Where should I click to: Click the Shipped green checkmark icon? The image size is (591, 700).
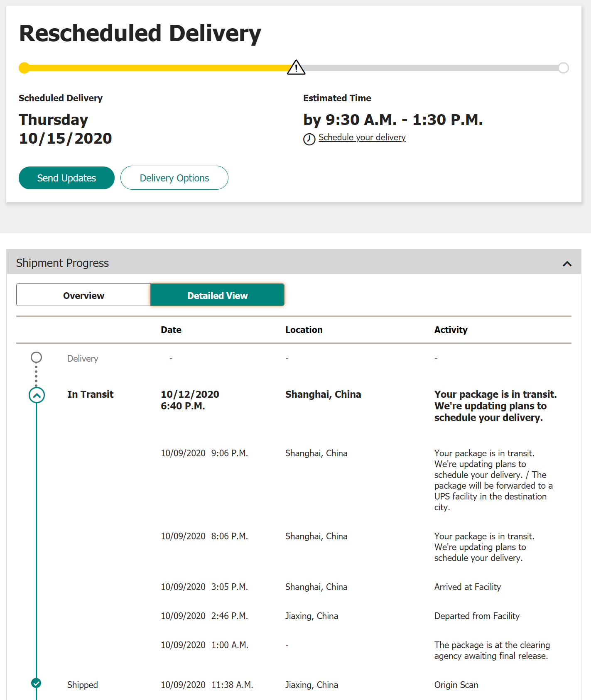tap(37, 683)
